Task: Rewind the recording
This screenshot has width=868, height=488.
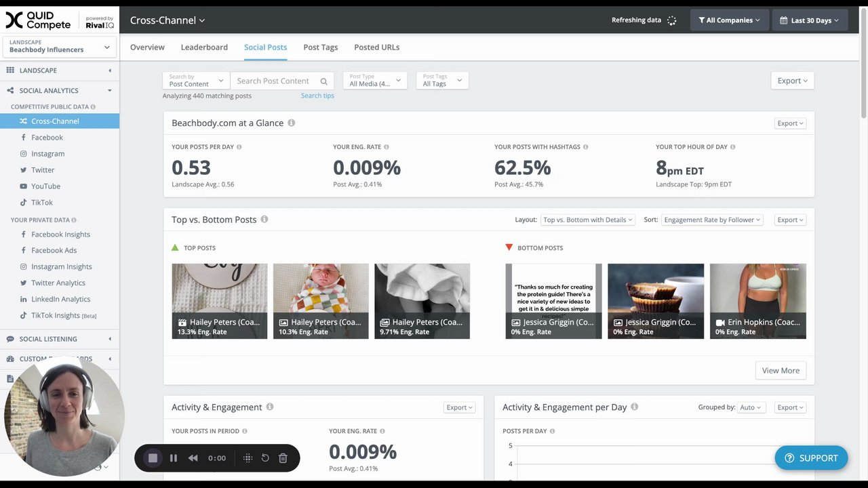Action: 193,458
